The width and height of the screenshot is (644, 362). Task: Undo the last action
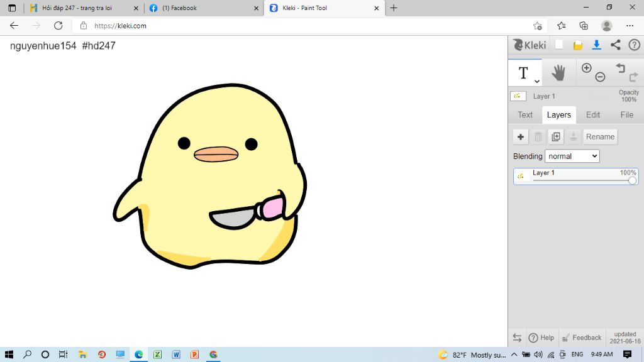[x=621, y=68]
